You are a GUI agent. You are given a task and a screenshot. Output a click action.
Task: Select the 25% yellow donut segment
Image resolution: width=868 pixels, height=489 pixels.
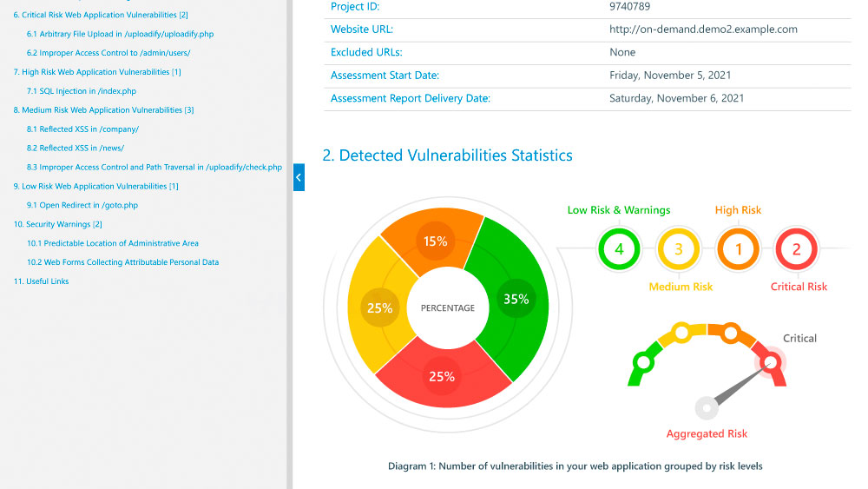(x=379, y=307)
